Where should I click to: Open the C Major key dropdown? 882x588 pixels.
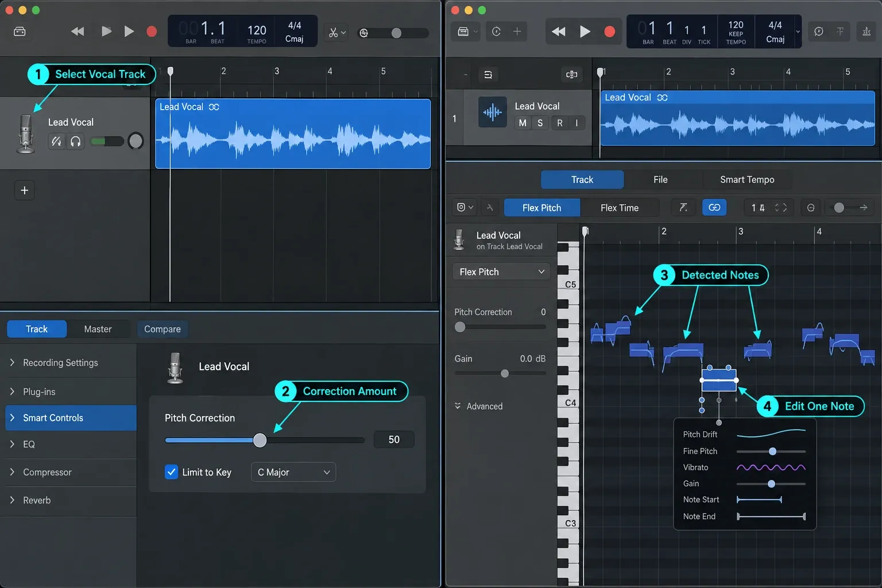click(x=293, y=472)
